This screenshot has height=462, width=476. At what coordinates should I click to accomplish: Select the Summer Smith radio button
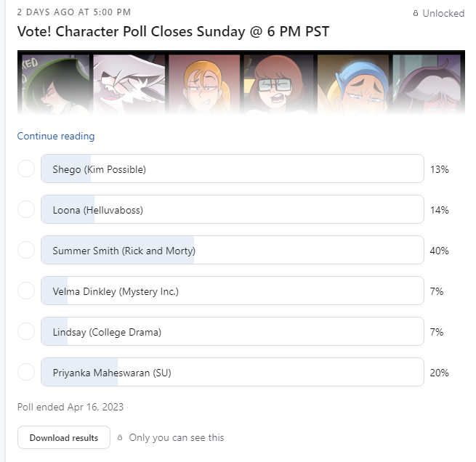26,250
